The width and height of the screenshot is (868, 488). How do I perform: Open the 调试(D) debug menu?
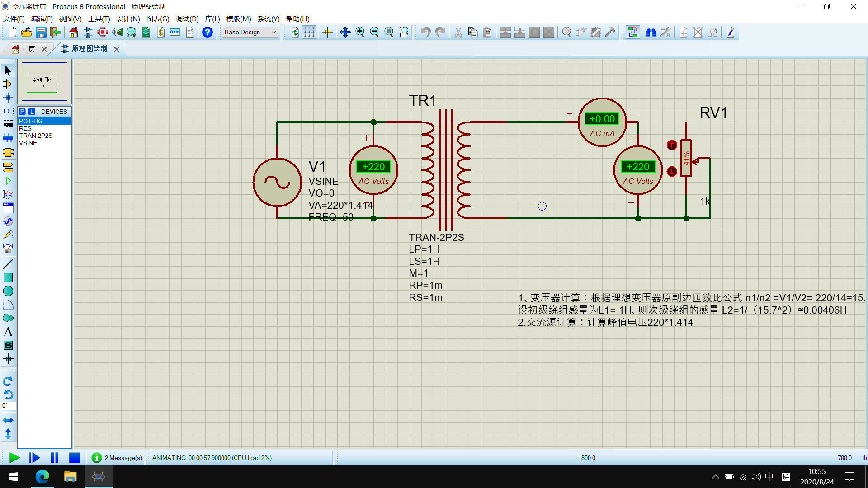tap(187, 19)
